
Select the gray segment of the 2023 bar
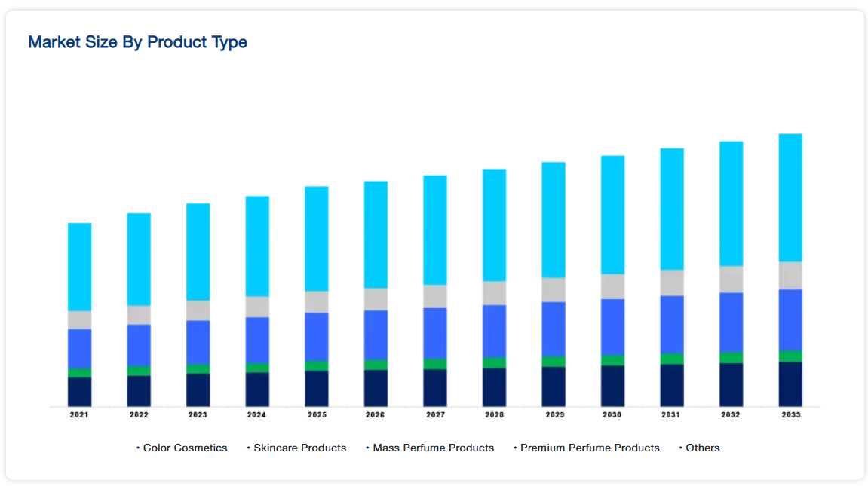click(198, 310)
